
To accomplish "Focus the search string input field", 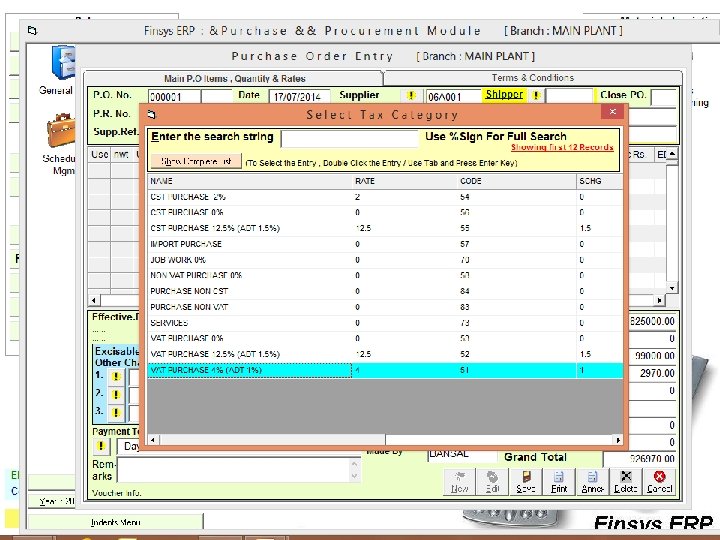I will tap(349, 138).
